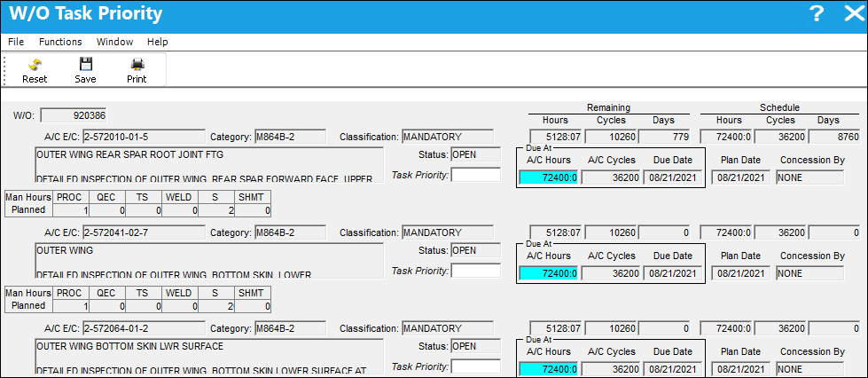Image resolution: width=868 pixels, height=378 pixels.
Task: Click the Save floppy disk icon
Action: pos(86,64)
